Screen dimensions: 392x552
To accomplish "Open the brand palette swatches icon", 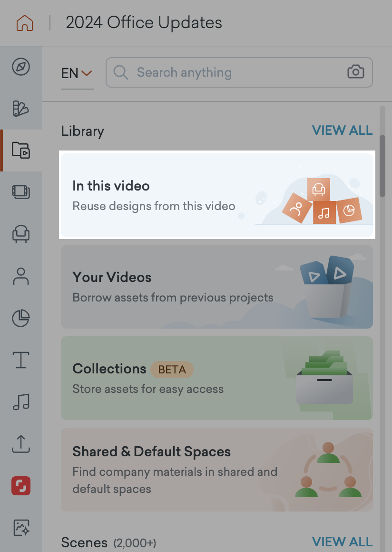I will point(21,109).
